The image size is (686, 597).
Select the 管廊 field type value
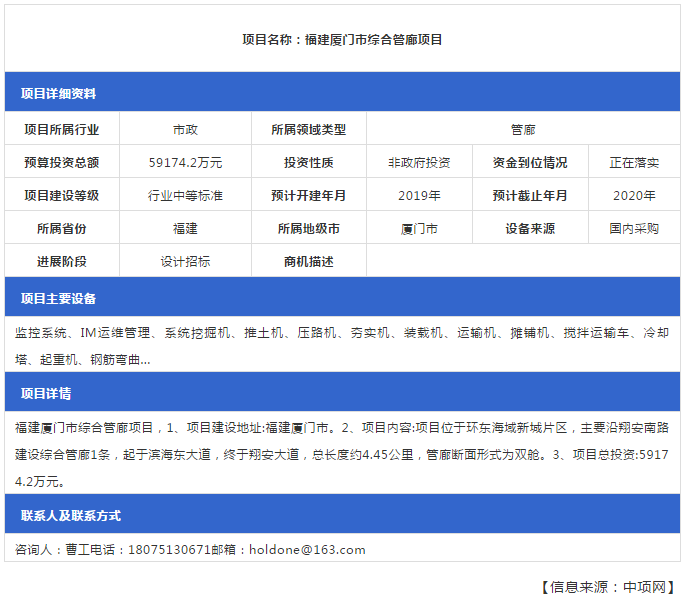point(523,130)
